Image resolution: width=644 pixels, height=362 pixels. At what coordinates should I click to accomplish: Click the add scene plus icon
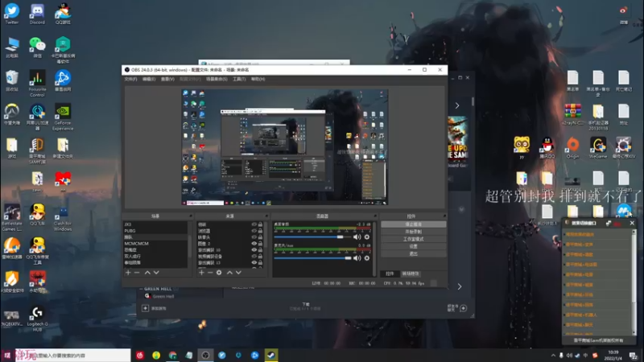click(128, 273)
